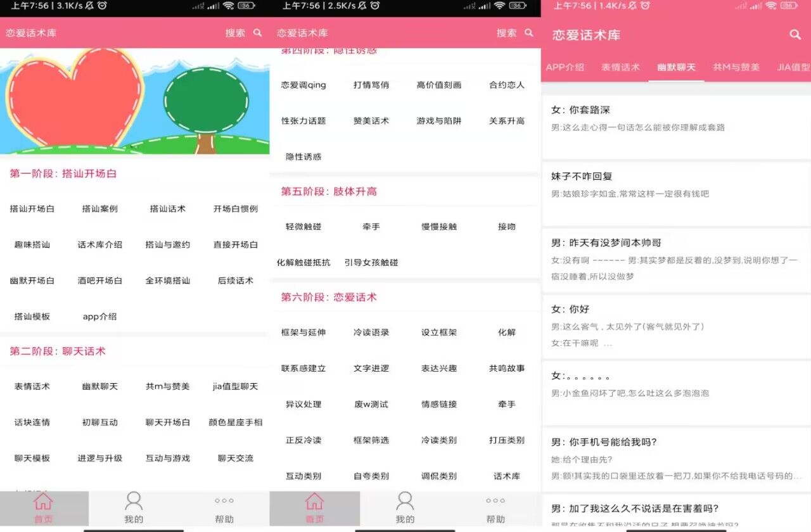Screen dimensions: 811x532
Task: Open the 联系感建立 category
Action: click(x=303, y=369)
